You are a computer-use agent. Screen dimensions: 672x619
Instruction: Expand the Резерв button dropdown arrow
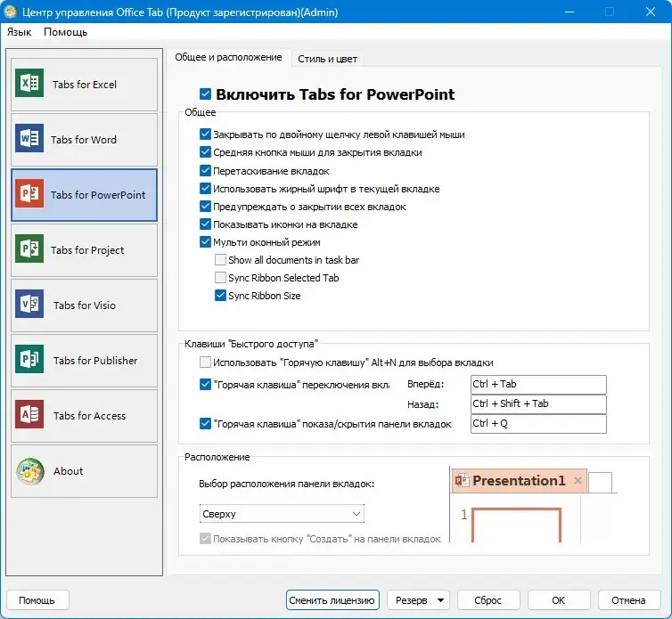point(440,600)
